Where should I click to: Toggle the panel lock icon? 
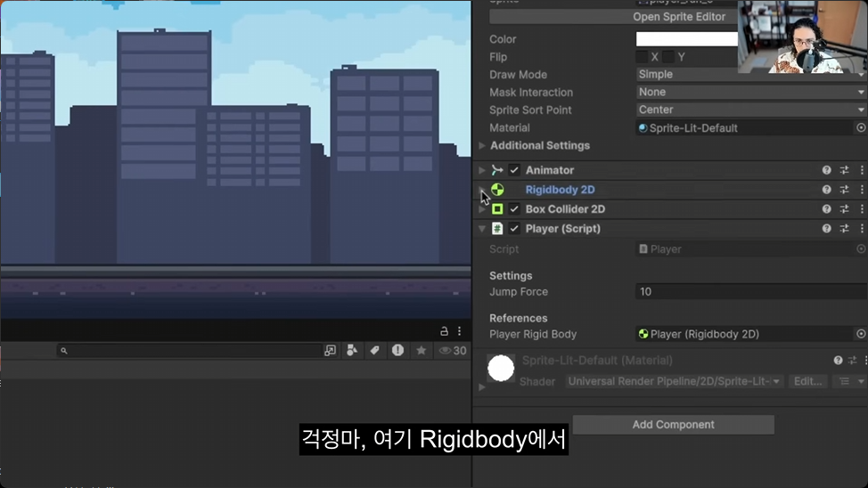444,331
